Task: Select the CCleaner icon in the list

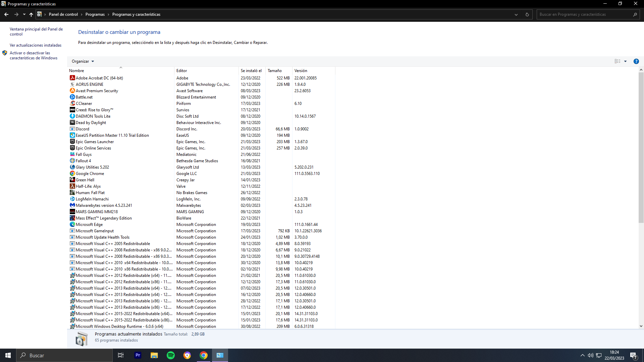Action: [72, 103]
